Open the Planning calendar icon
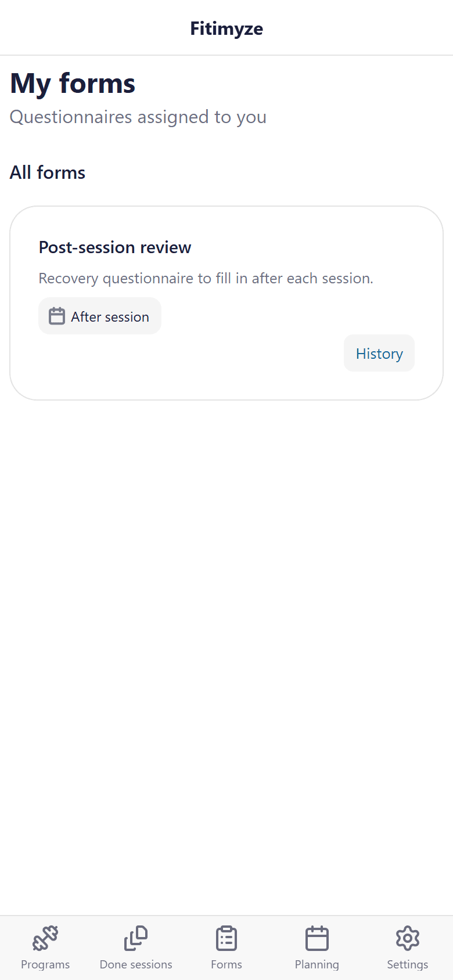This screenshot has height=980, width=453. (317, 938)
